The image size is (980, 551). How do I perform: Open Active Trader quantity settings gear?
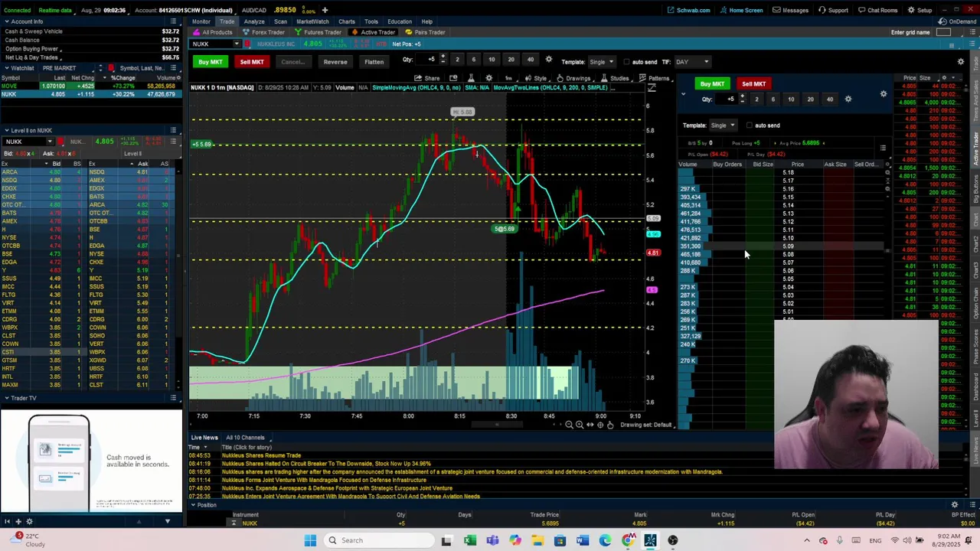point(548,60)
